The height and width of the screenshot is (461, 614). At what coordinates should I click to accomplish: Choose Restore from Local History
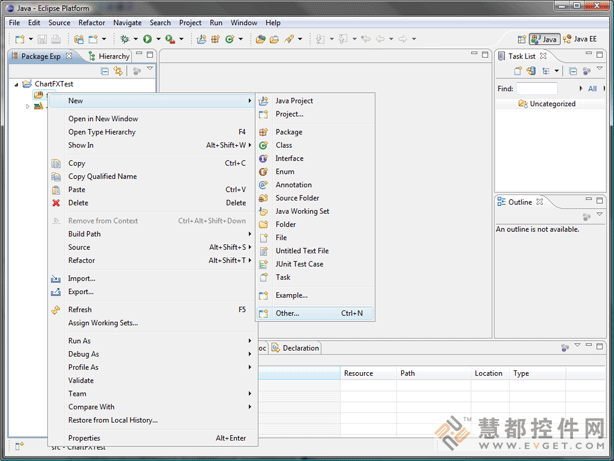(153, 420)
